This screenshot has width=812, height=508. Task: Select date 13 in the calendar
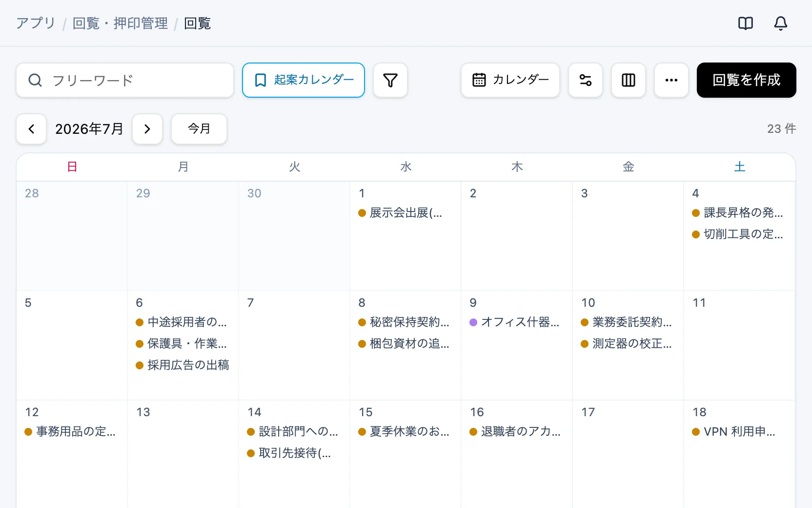(x=143, y=412)
